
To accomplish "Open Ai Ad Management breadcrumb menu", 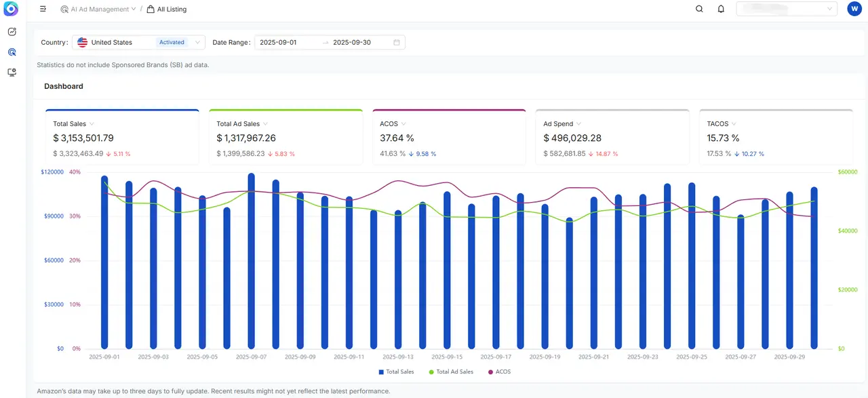I will click(98, 9).
